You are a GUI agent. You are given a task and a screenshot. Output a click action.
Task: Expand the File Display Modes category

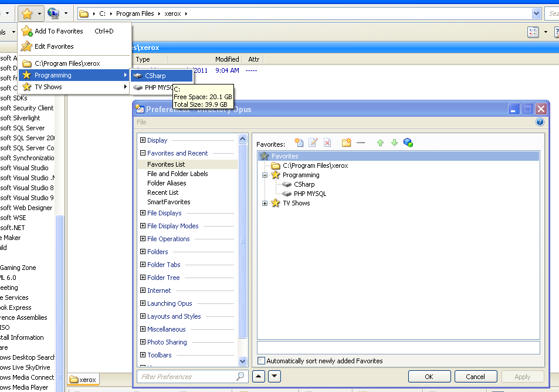(143, 225)
